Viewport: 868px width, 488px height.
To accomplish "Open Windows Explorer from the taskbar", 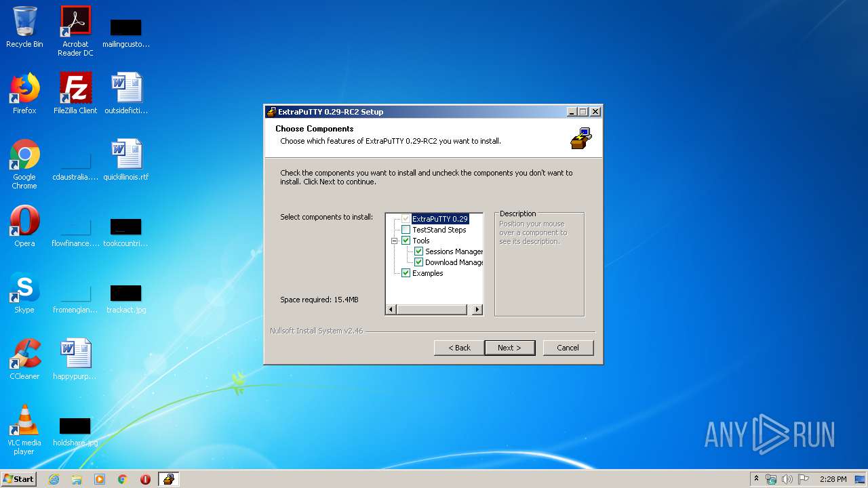I will pos(77,479).
